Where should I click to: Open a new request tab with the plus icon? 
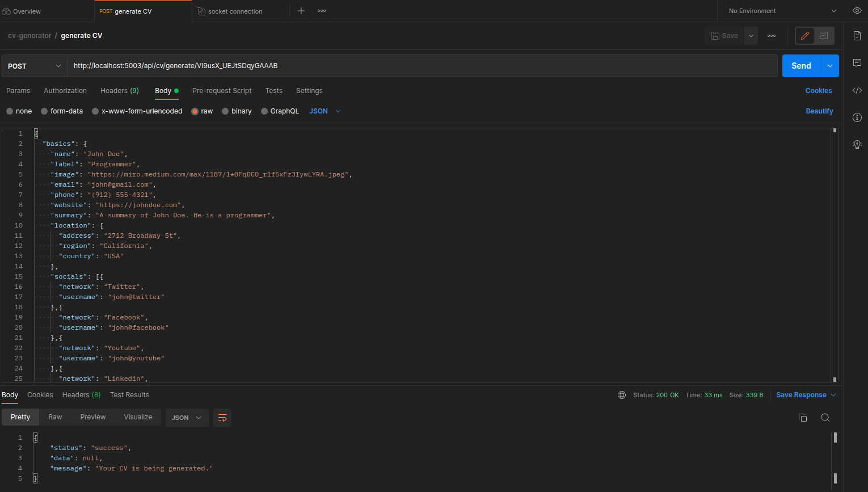coord(301,10)
